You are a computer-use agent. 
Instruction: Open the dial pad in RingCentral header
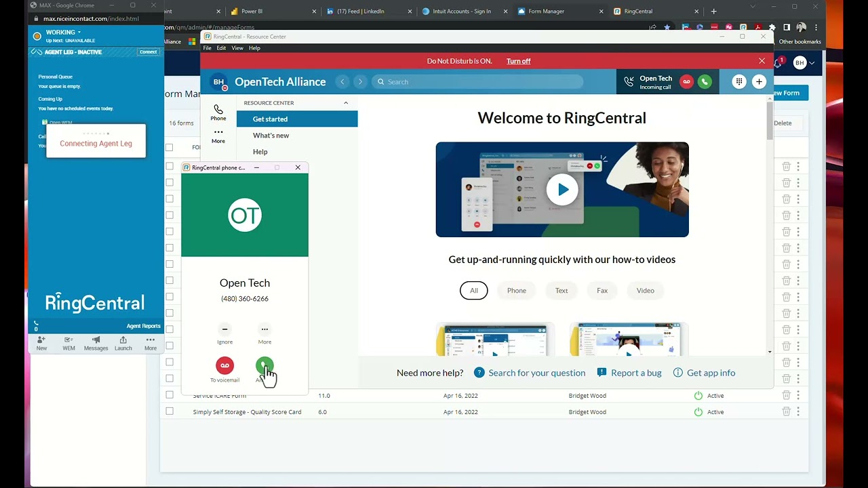(x=739, y=82)
